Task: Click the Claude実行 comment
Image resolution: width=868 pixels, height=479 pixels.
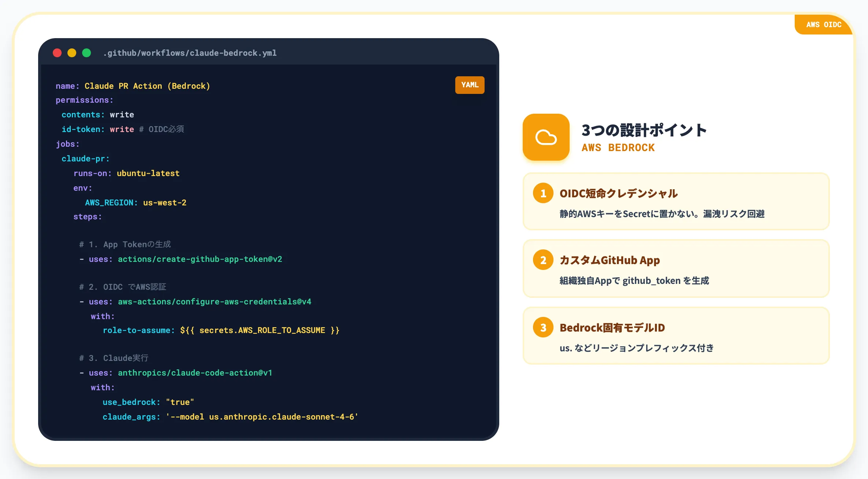Action: click(x=114, y=358)
